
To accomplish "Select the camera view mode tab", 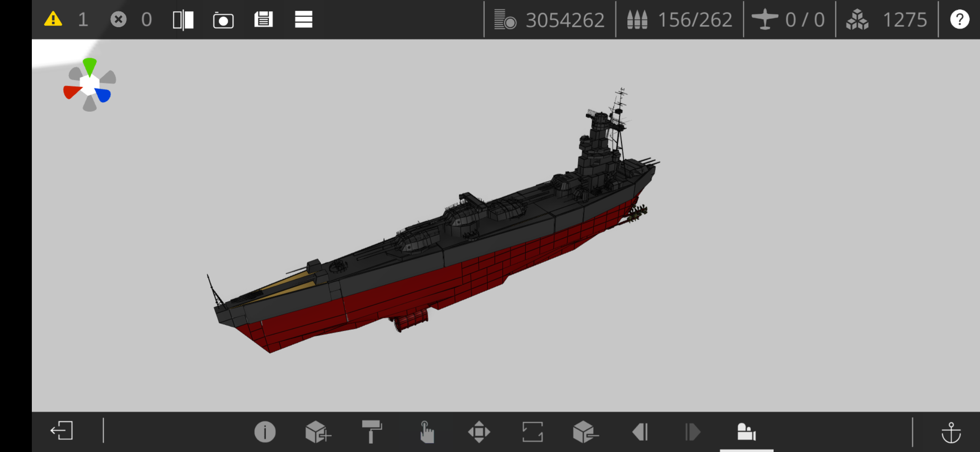I will (746, 432).
